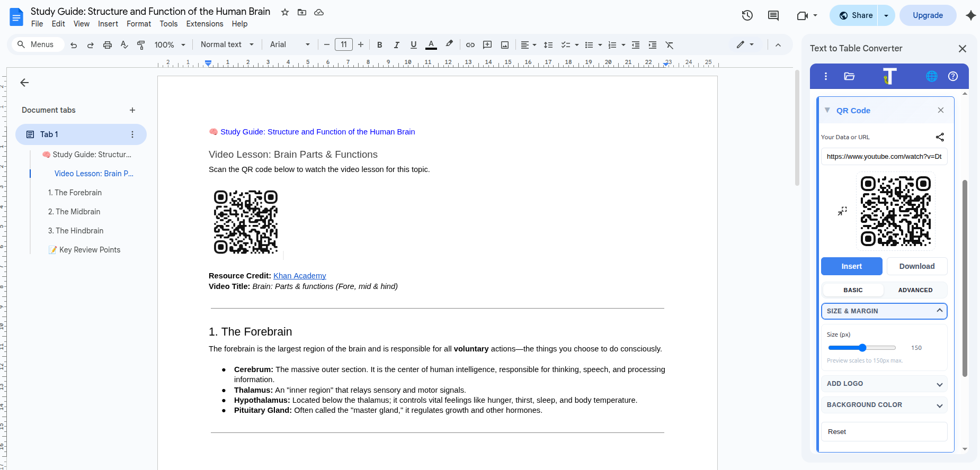Image resolution: width=980 pixels, height=470 pixels.
Task: Click the font size field showing 11
Action: pyautogui.click(x=344, y=44)
